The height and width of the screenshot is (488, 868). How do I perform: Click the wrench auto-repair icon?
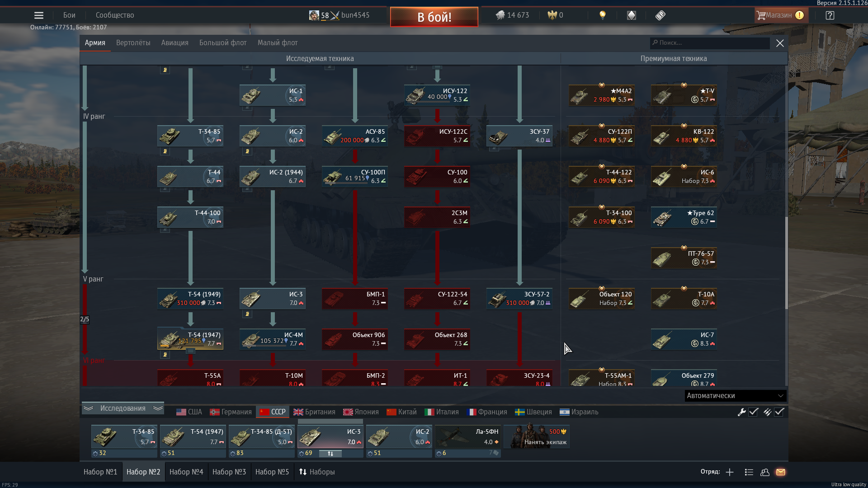[741, 412]
